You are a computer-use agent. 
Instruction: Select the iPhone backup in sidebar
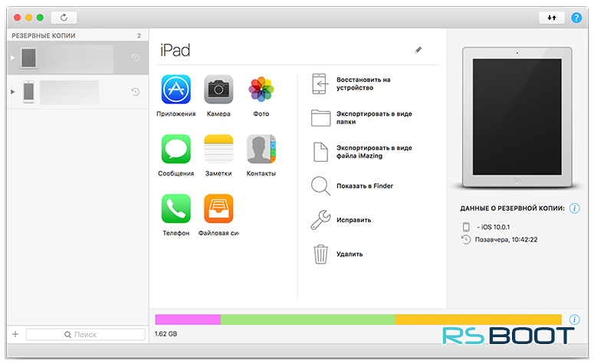(77, 92)
